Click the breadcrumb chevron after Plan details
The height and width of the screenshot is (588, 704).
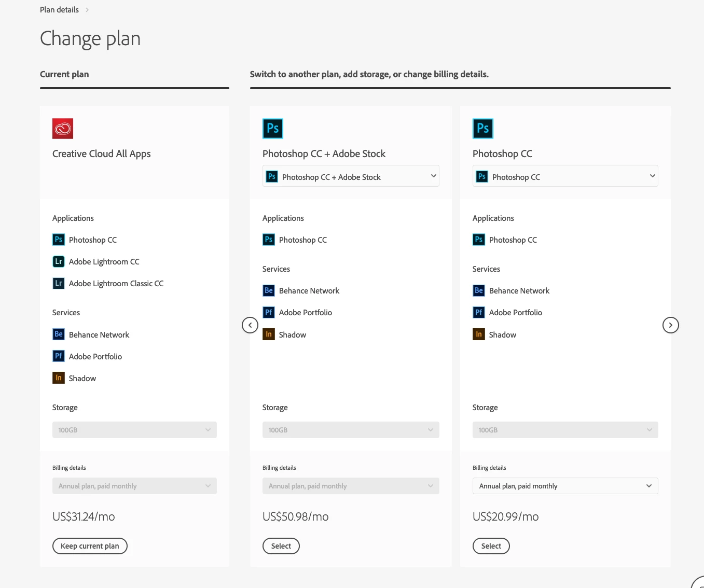tap(87, 10)
